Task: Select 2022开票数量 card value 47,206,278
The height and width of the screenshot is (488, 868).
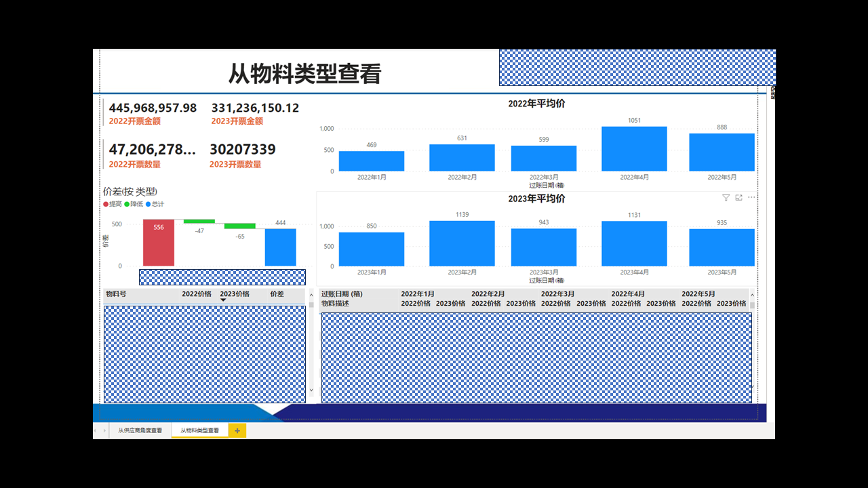Action: tap(153, 149)
